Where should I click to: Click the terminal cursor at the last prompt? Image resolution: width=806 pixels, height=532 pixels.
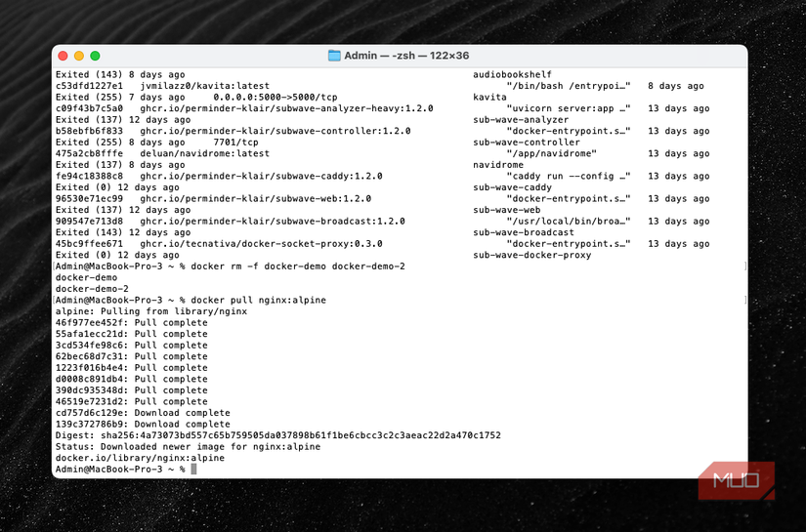[x=193, y=470]
